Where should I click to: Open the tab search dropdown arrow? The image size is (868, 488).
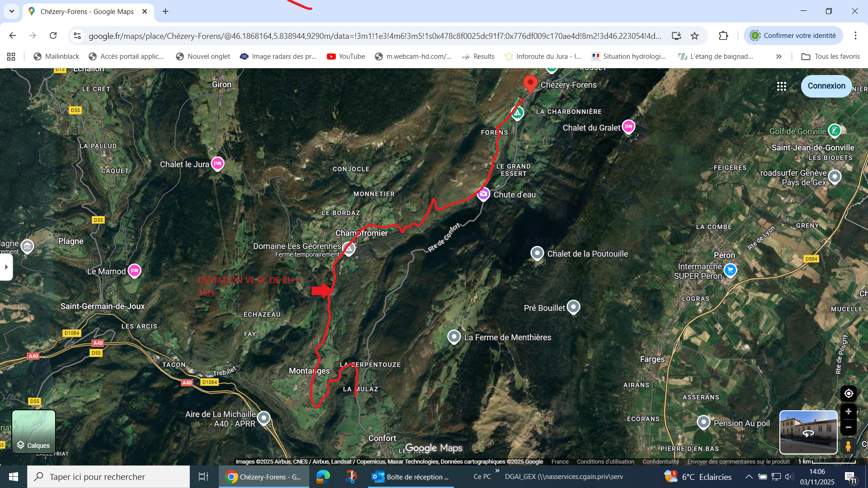(x=12, y=11)
